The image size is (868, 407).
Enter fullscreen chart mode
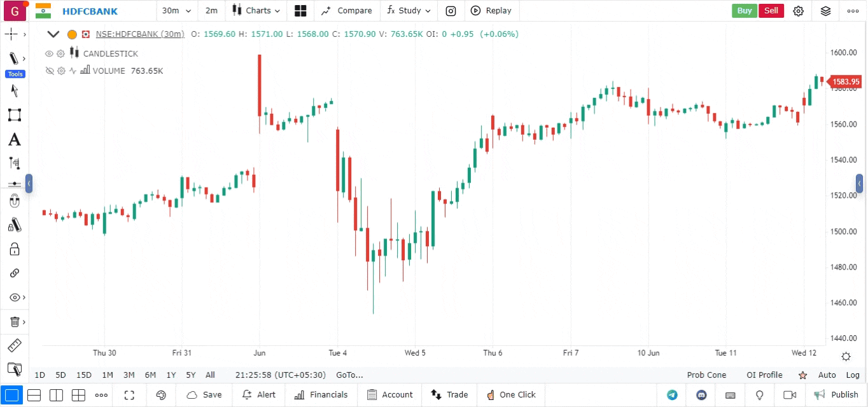point(129,395)
